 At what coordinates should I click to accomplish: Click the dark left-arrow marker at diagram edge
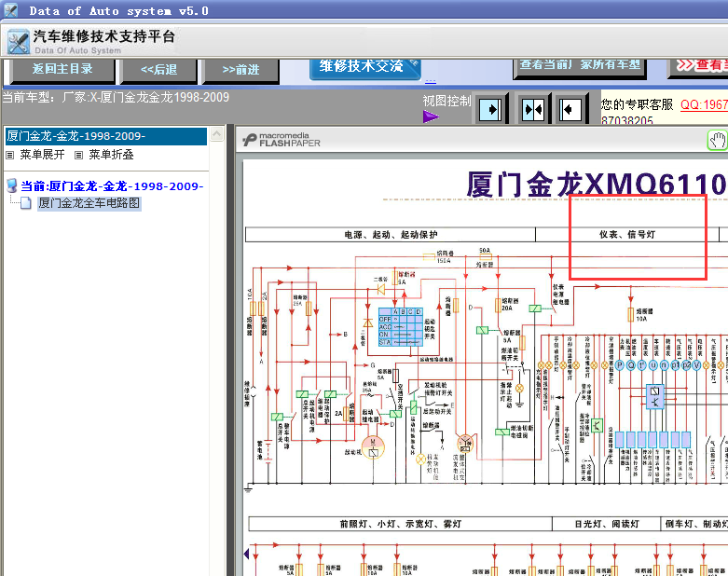coord(246,554)
